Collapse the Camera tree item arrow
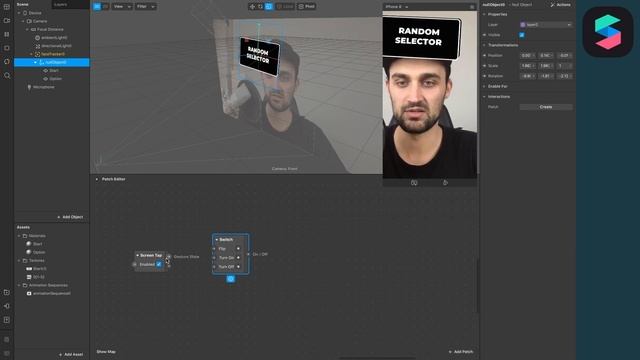640x360 pixels. point(23,21)
